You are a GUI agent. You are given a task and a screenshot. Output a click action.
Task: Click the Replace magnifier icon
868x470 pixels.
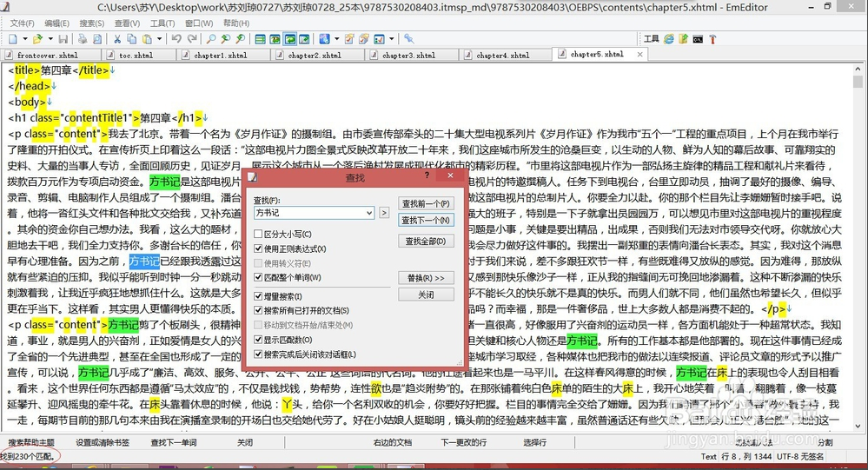click(241, 39)
